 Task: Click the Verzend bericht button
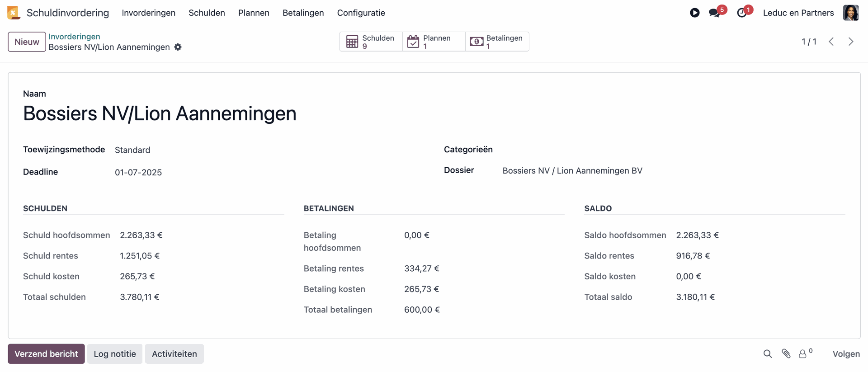click(x=46, y=354)
